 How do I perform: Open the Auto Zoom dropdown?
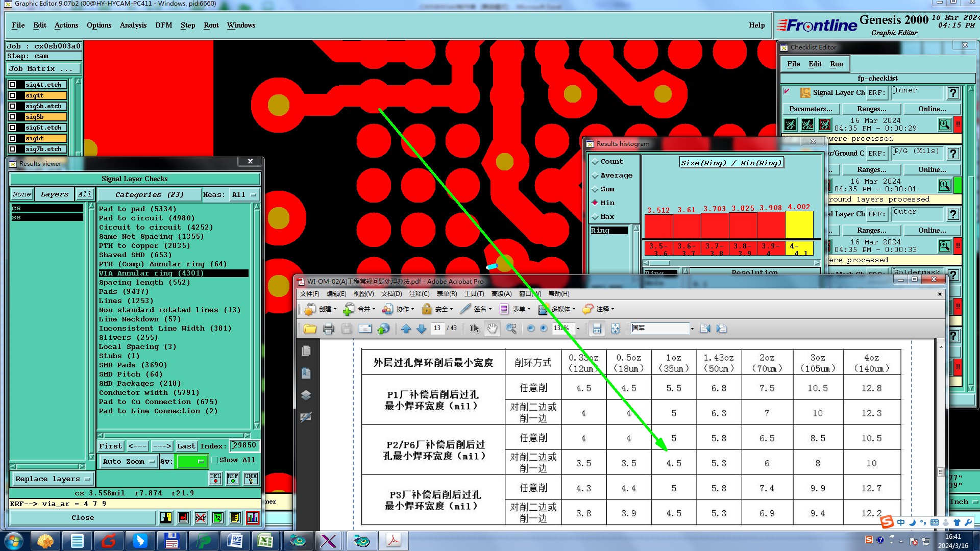(128, 461)
